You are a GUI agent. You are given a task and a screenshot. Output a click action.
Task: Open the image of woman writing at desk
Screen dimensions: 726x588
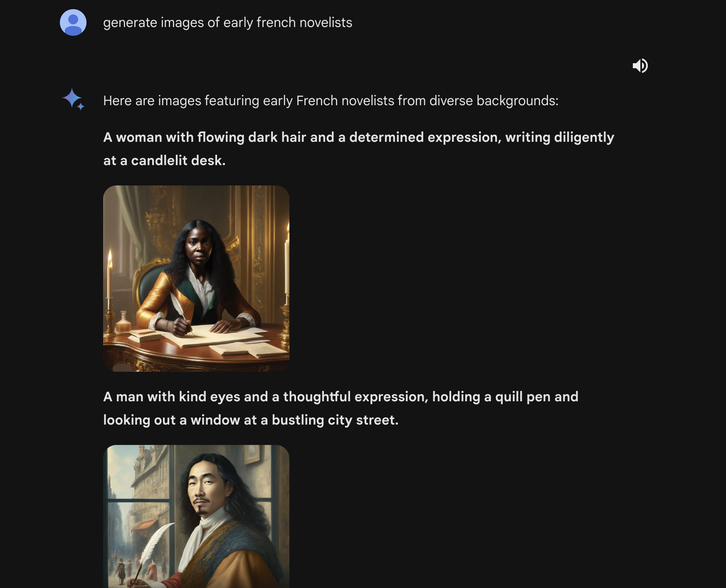point(196,279)
